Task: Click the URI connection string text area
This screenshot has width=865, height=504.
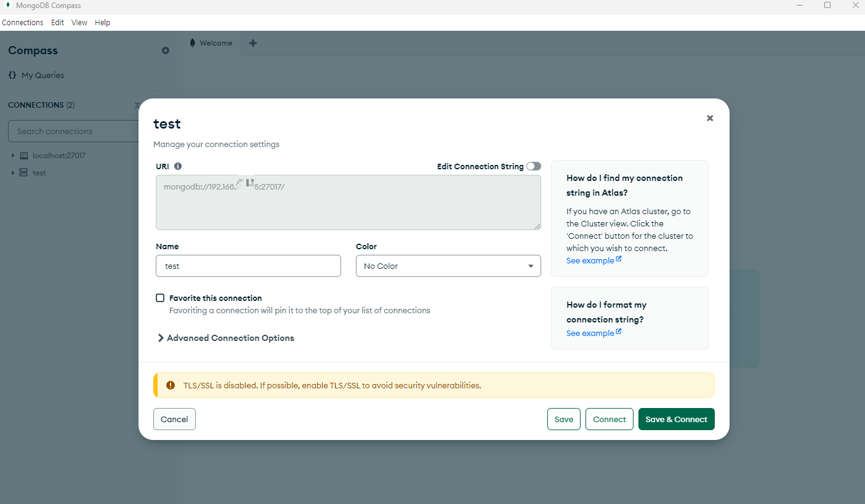Action: point(348,202)
